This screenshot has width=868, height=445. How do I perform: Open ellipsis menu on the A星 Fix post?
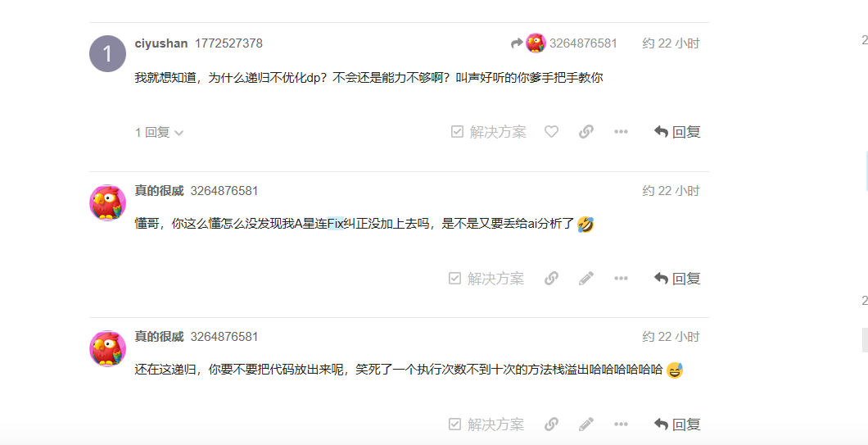tap(621, 278)
